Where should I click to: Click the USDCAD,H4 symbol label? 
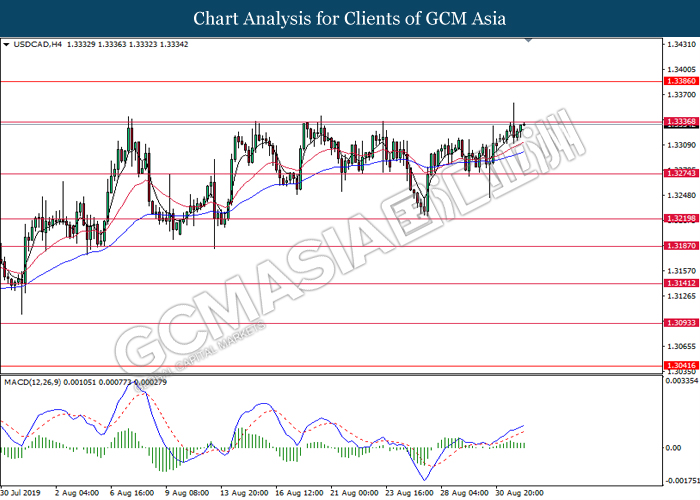click(36, 45)
